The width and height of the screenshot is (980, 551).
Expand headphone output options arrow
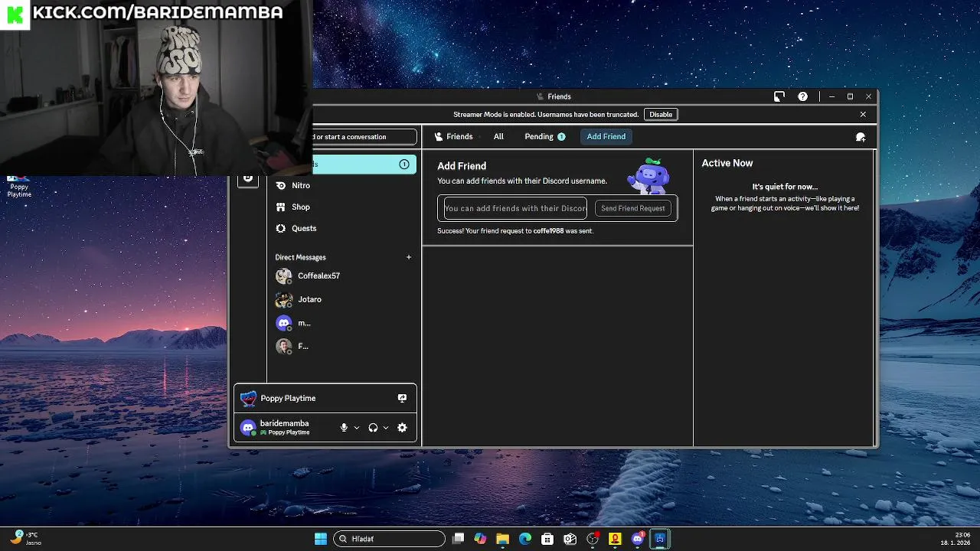[x=385, y=428]
